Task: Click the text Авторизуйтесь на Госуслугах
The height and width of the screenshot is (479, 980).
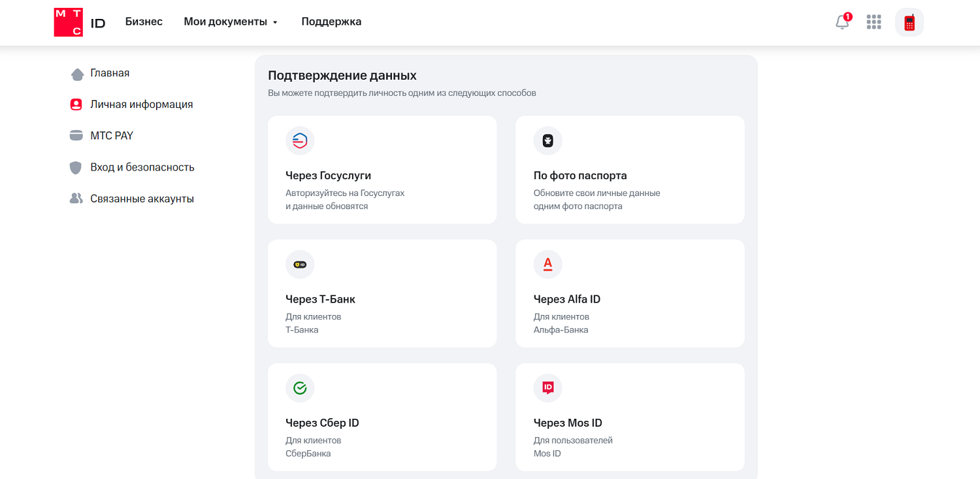Action: tap(345, 193)
